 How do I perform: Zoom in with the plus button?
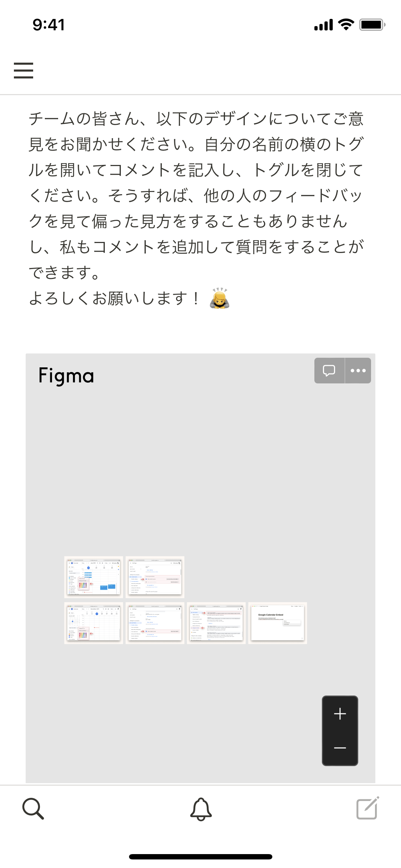(340, 713)
